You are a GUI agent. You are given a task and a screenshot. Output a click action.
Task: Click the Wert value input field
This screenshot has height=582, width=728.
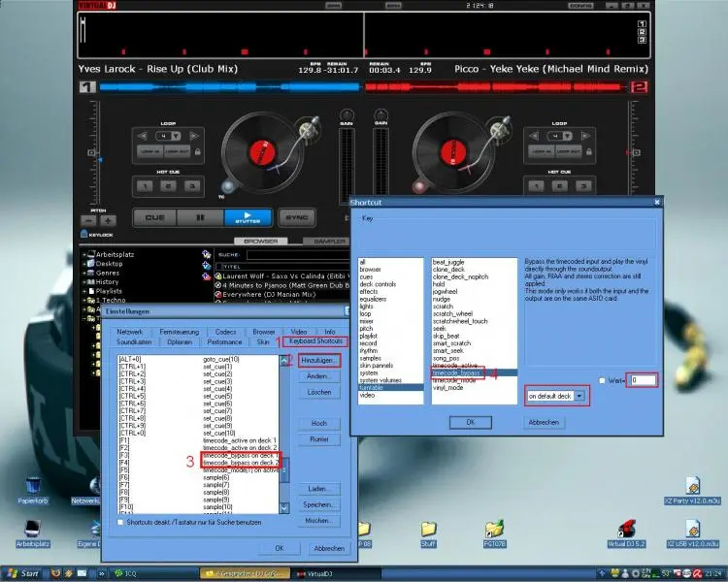643,380
